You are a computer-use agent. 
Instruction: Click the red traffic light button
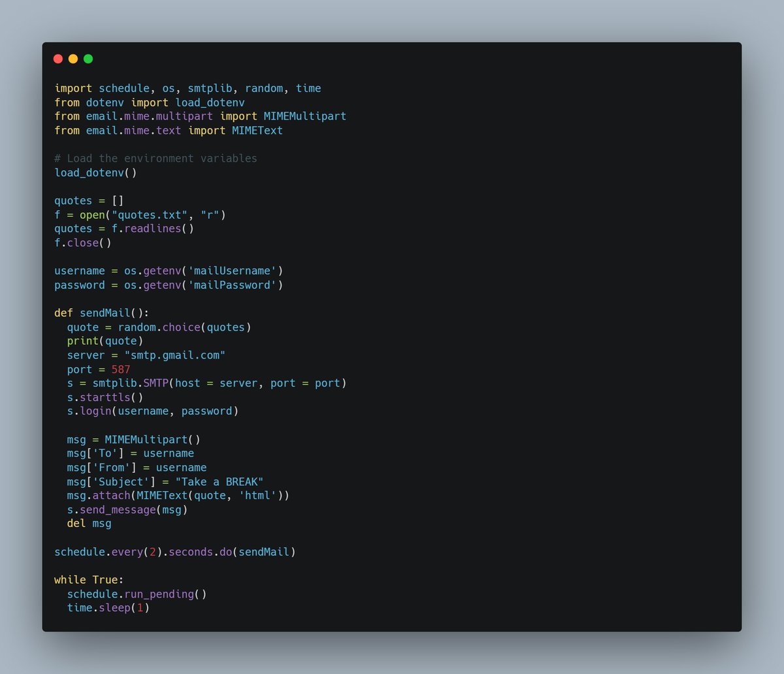tap(58, 58)
